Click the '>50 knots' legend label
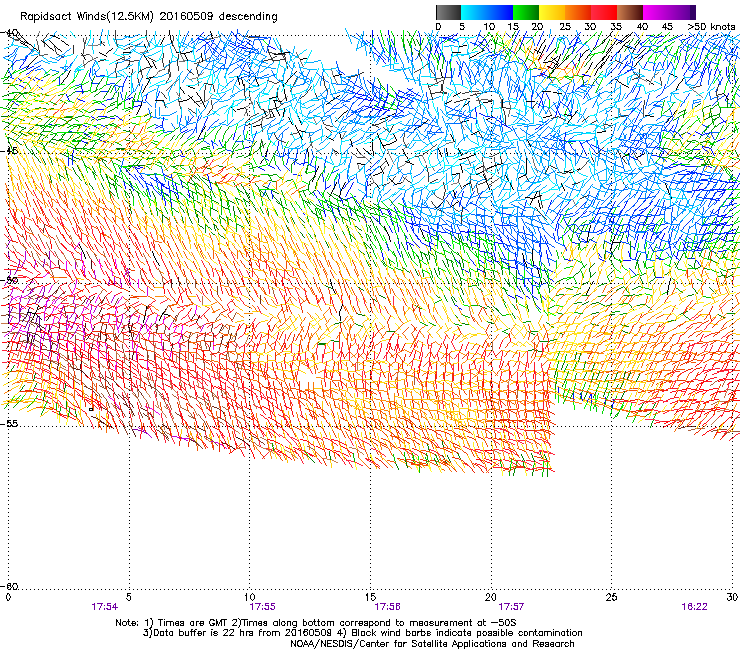 point(711,27)
